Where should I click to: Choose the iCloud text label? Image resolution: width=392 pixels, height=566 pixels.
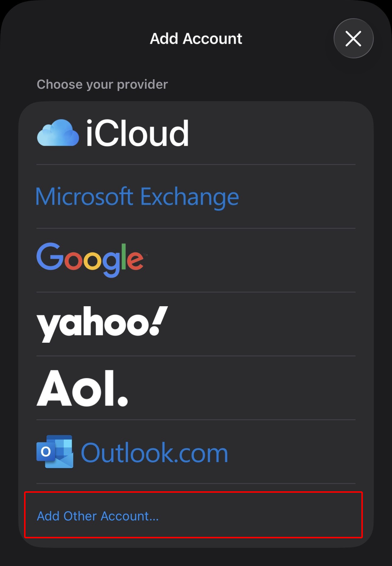pyautogui.click(x=137, y=133)
